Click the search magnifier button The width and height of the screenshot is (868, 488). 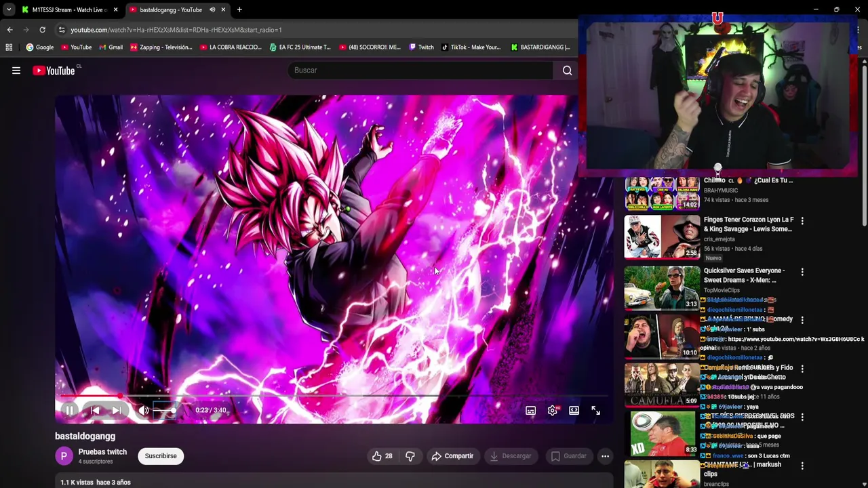click(x=567, y=70)
